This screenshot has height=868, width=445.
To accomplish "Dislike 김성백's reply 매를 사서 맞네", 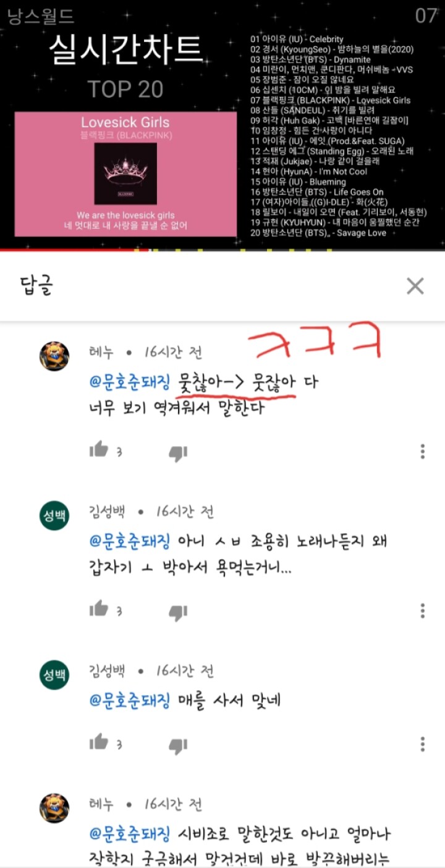I will pos(178,746).
